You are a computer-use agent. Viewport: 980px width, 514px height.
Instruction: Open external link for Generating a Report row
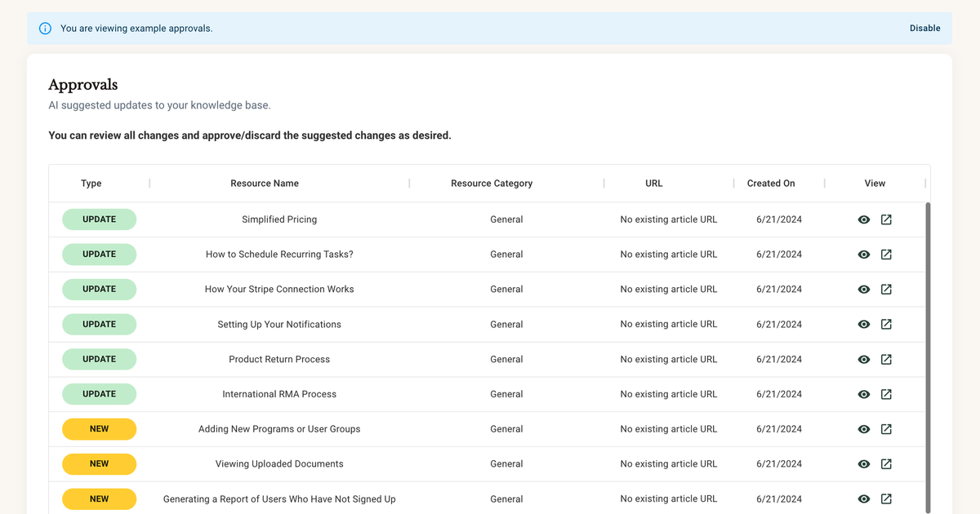886,499
